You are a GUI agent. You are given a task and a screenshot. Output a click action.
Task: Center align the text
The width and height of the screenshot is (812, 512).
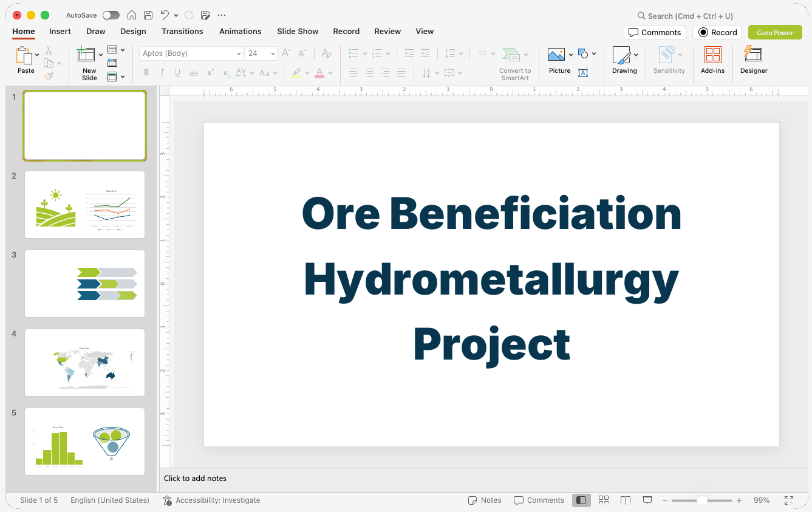click(370, 73)
